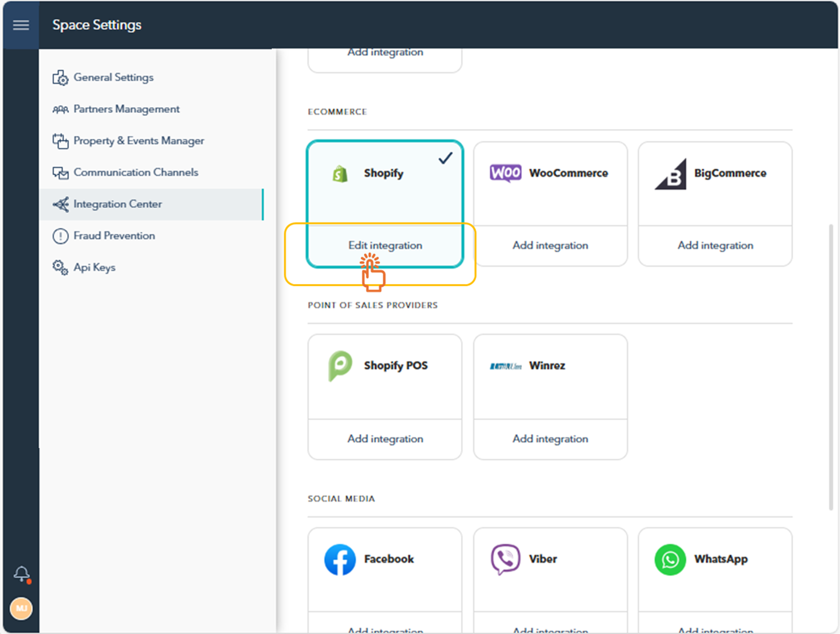Click the Partners Management people icon
The image size is (840, 634).
tap(60, 109)
